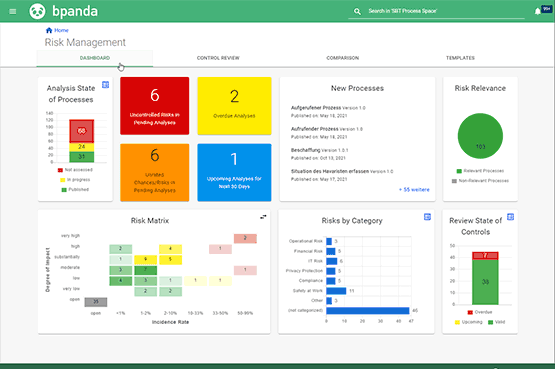Click the search magnifier icon
Viewport: 555px width, 369px height.
(x=357, y=11)
